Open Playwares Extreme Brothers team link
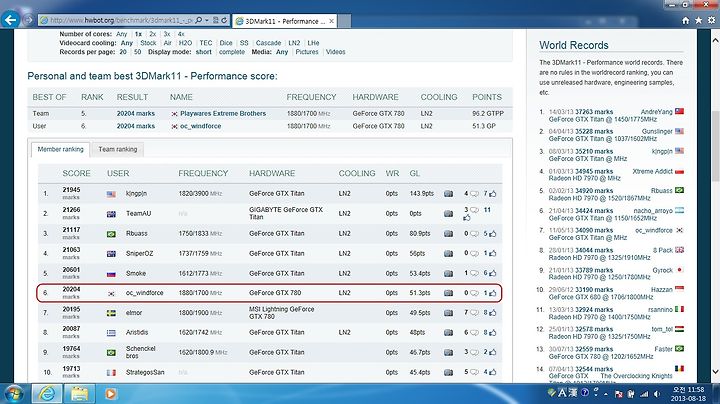The height and width of the screenshot is (404, 720). tap(223, 113)
